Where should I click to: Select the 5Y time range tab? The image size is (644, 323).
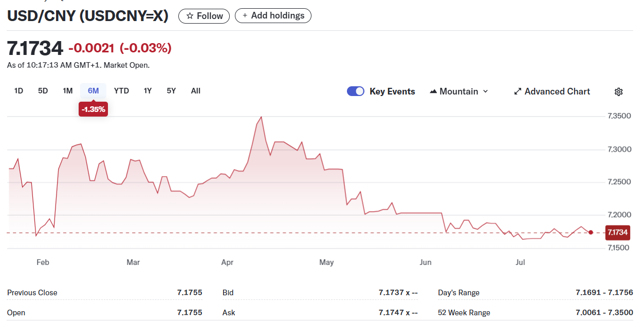tap(171, 91)
